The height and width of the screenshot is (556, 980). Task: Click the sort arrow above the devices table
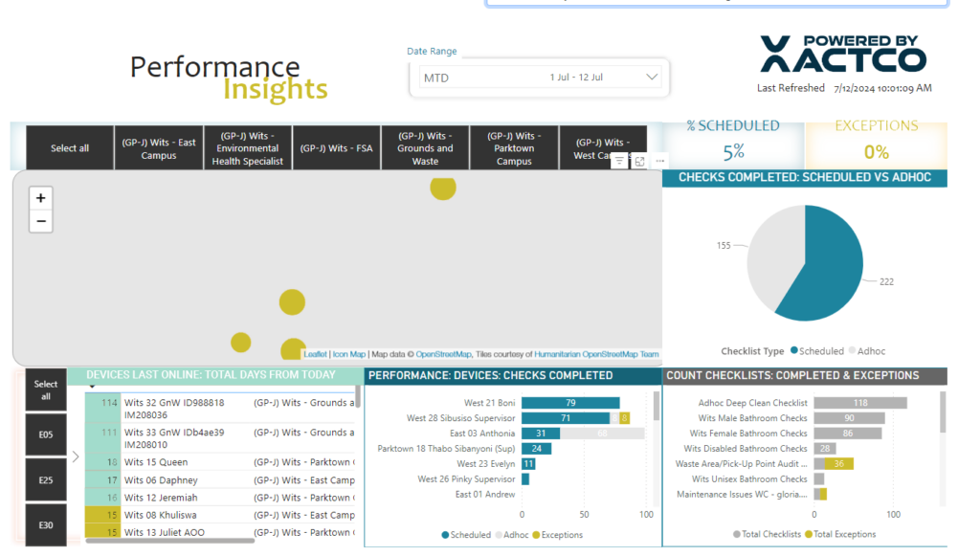[x=92, y=387]
